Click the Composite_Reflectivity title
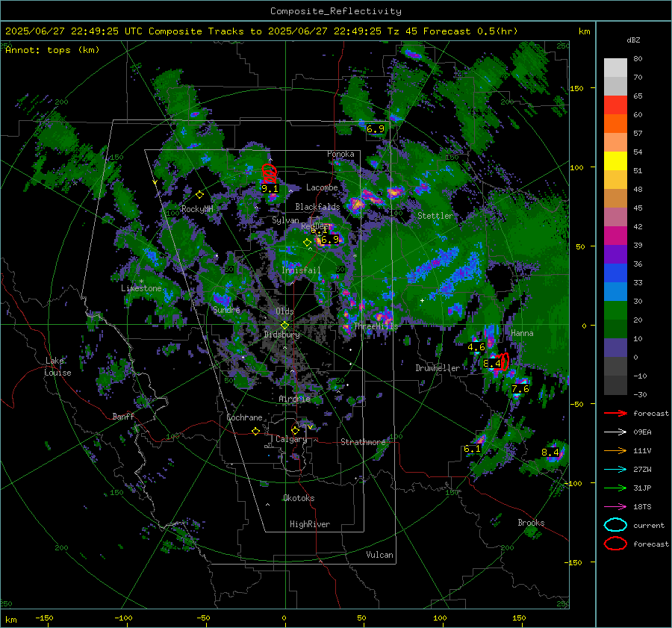This screenshot has width=672, height=628. 336,11
